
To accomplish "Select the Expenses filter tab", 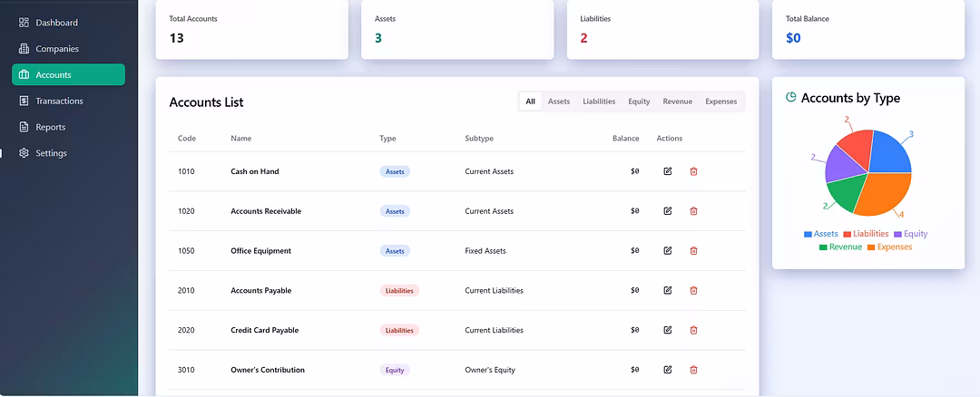I will click(721, 102).
